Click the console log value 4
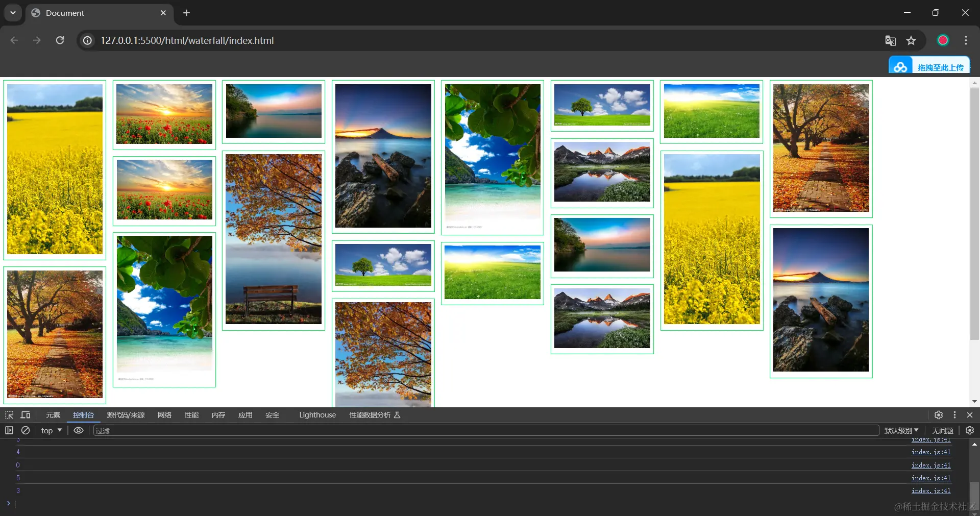Viewport: 980px width, 516px height. coord(18,452)
